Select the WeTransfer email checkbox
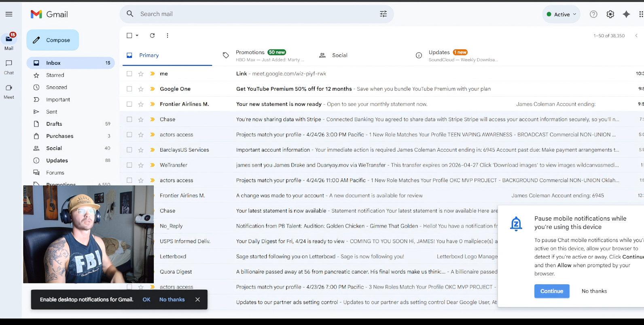Screen dimensions: 644x325 [x=129, y=165]
